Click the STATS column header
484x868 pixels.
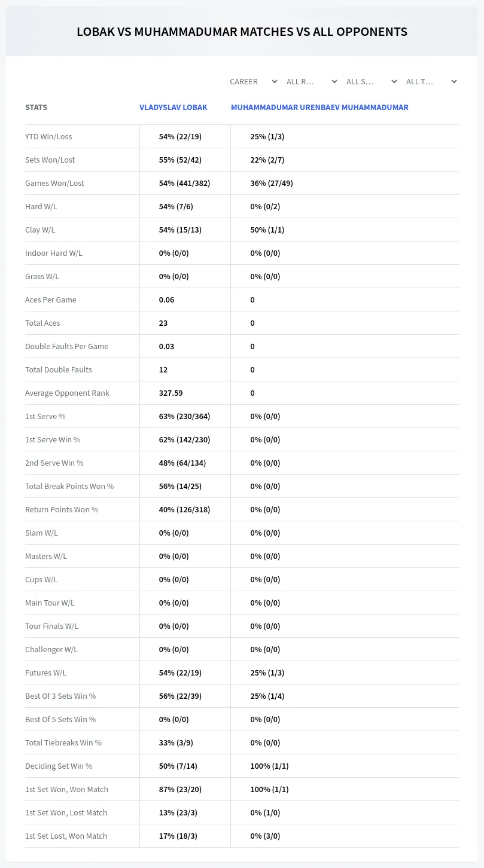36,108
